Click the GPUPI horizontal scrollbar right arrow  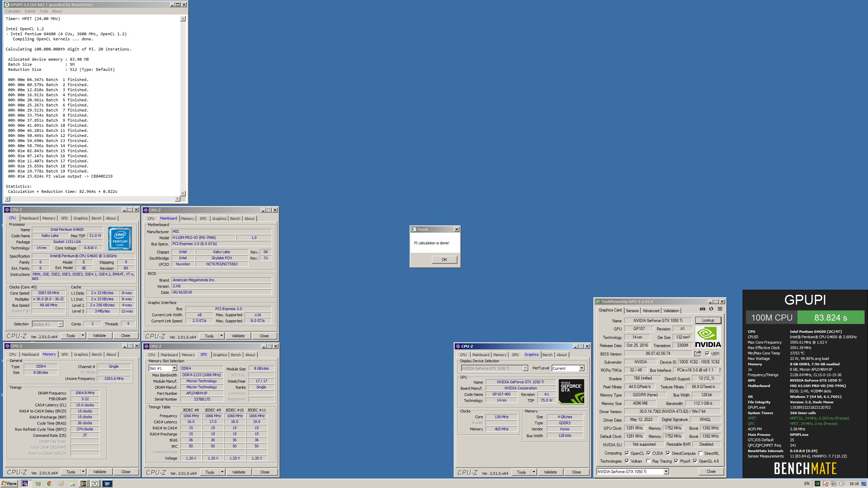point(177,199)
